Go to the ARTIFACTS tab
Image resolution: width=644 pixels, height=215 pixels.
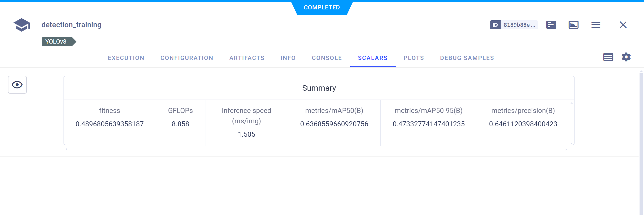(x=247, y=58)
